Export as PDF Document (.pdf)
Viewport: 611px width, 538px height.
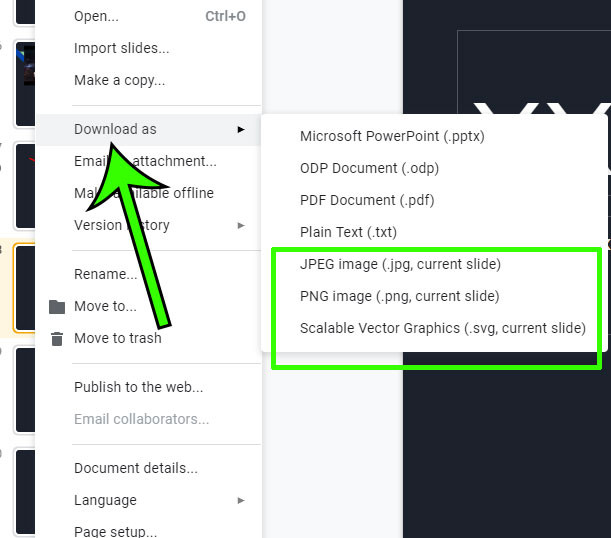click(367, 200)
